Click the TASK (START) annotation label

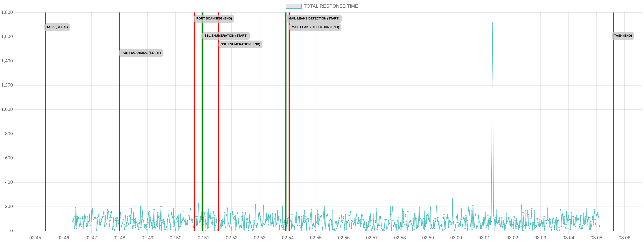point(57,27)
